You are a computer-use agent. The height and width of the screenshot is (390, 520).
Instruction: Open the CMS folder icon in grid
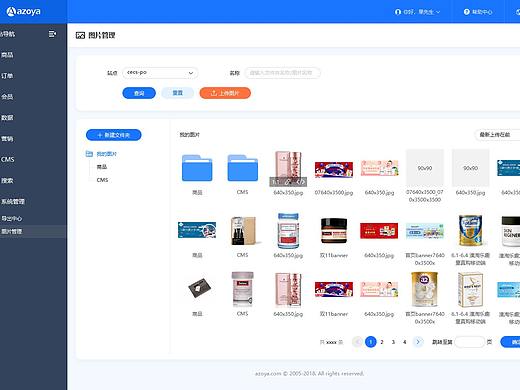click(243, 168)
